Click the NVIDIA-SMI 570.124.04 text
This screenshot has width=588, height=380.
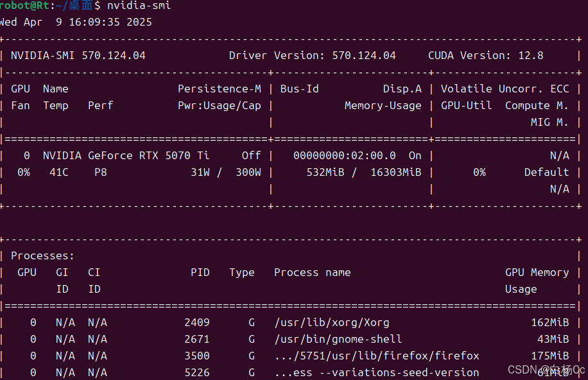[78, 55]
